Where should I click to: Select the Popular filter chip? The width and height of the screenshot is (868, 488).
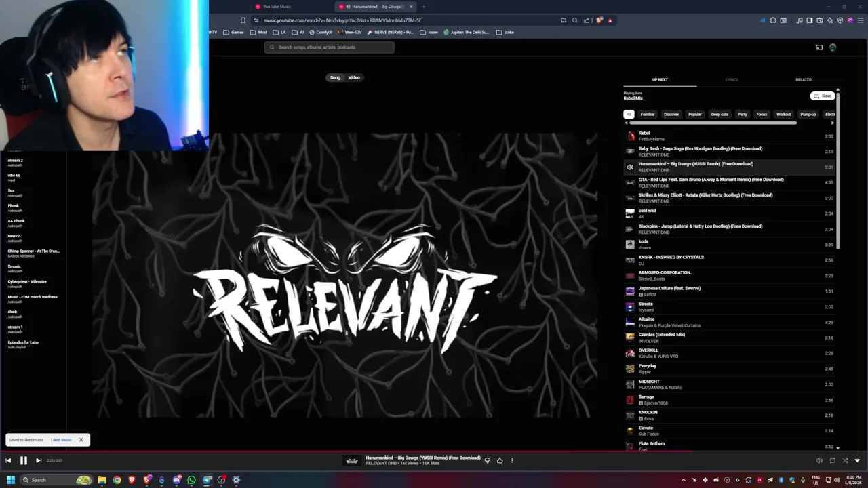point(695,114)
